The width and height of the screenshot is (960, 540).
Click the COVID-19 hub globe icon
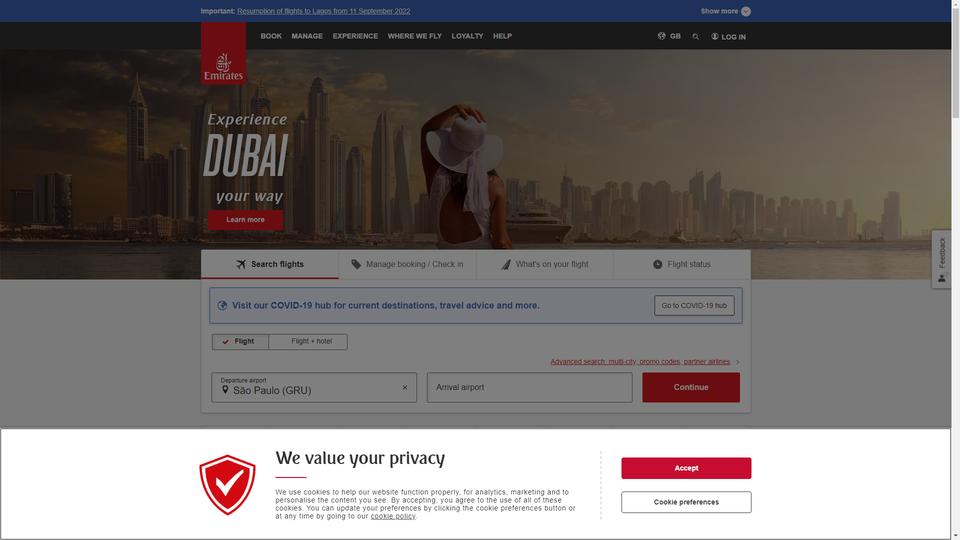pos(222,306)
